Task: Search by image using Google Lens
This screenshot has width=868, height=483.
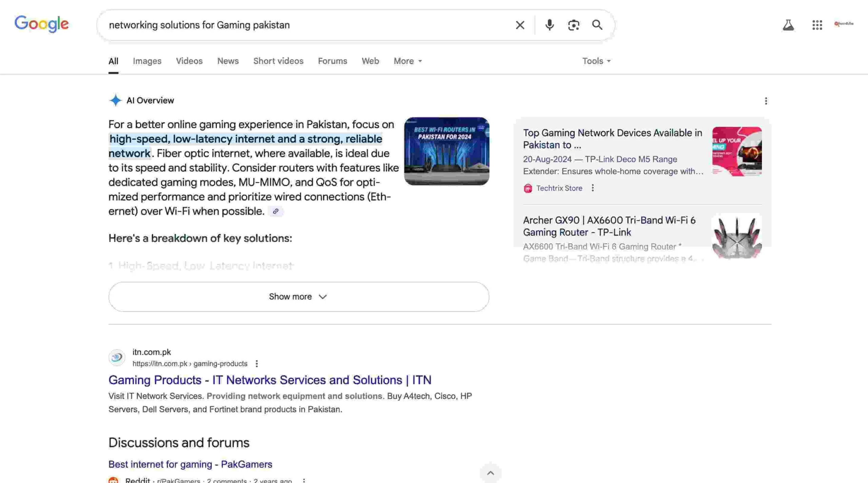Action: (x=573, y=25)
